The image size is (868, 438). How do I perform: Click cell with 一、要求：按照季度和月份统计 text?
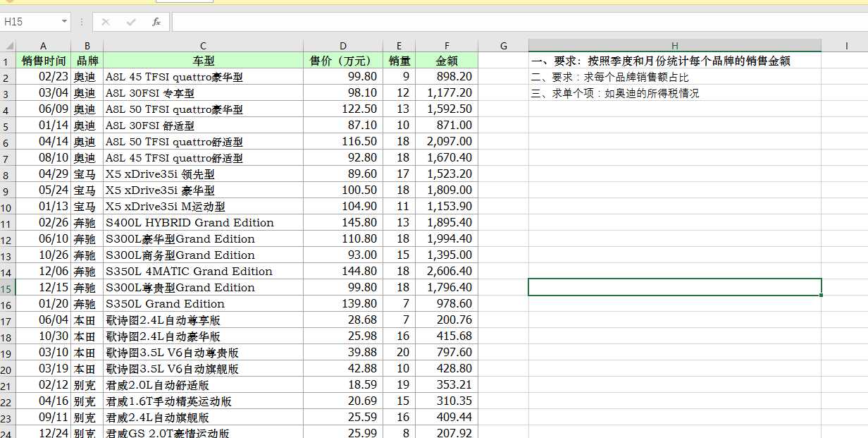pos(674,61)
